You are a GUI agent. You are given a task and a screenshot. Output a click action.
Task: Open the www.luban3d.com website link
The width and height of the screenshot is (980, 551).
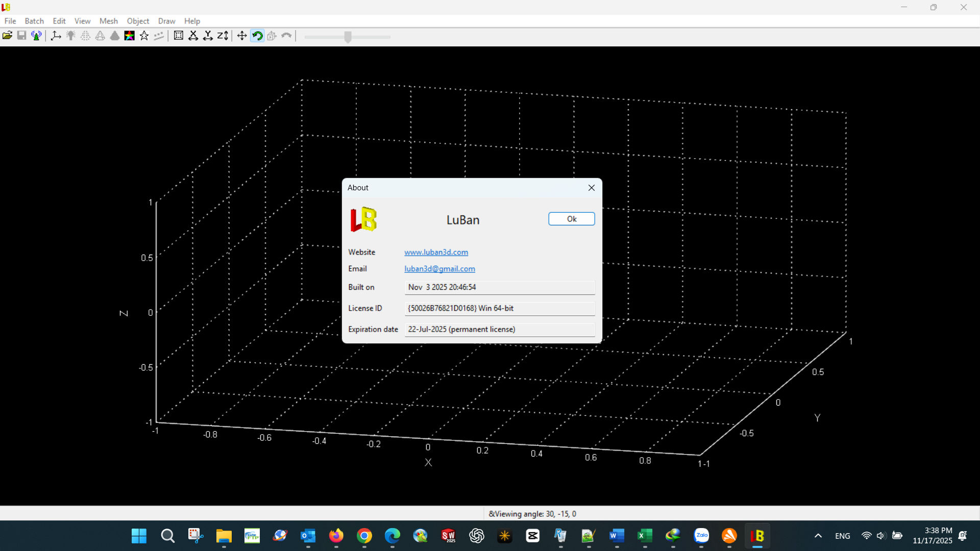coord(436,252)
